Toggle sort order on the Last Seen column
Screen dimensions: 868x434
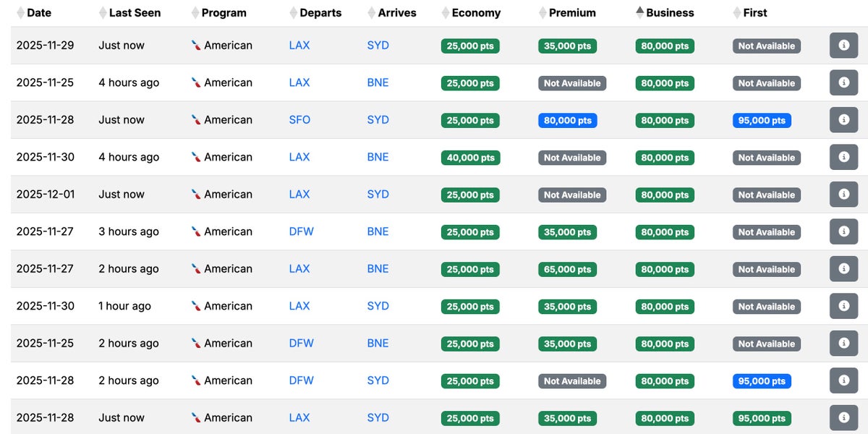point(101,12)
